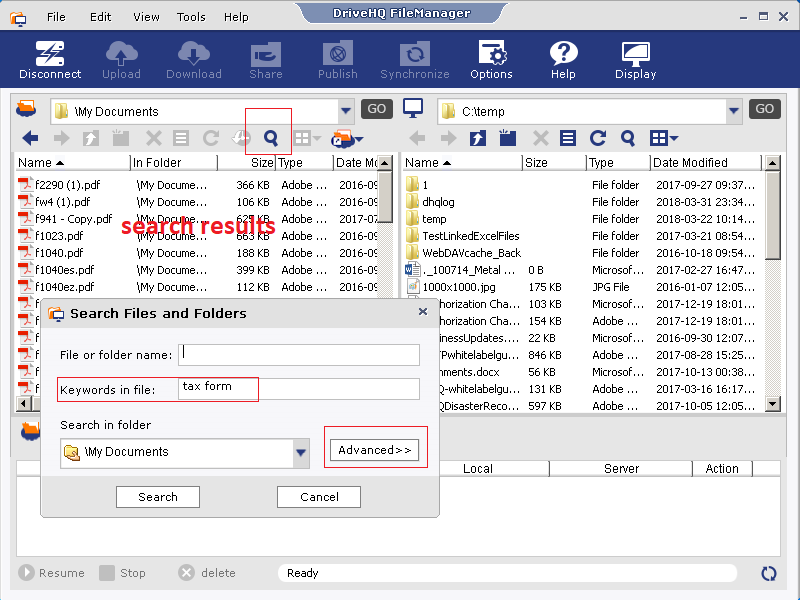Open the Options settings icon
The image size is (800, 600).
(491, 60)
